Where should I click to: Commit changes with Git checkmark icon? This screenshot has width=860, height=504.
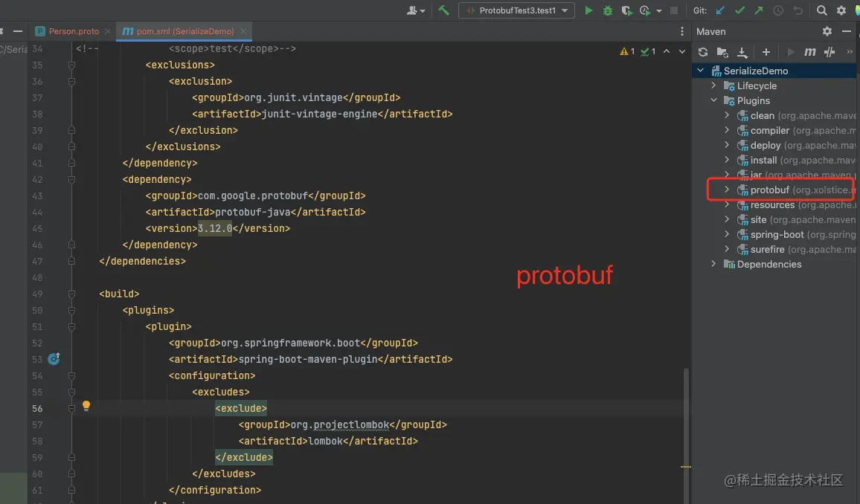pyautogui.click(x=740, y=10)
